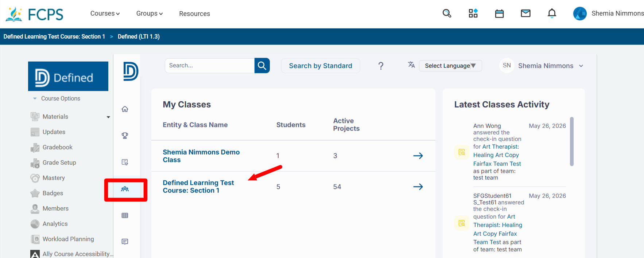
Task: Open the messages envelope icon
Action: (x=525, y=13)
